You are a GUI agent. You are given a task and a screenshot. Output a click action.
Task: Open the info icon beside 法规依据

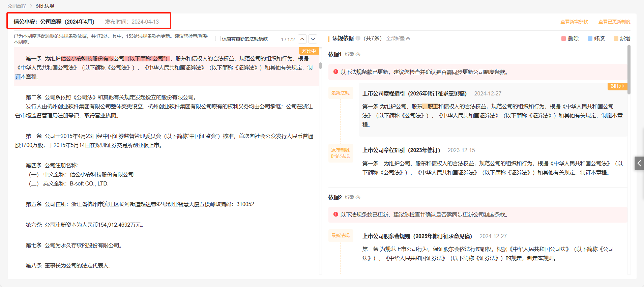[358, 38]
